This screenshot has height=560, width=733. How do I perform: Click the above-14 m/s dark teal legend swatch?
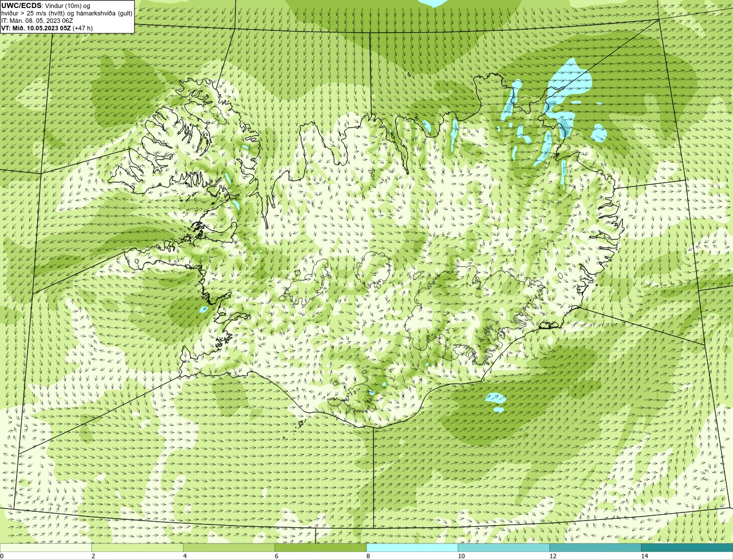click(687, 548)
